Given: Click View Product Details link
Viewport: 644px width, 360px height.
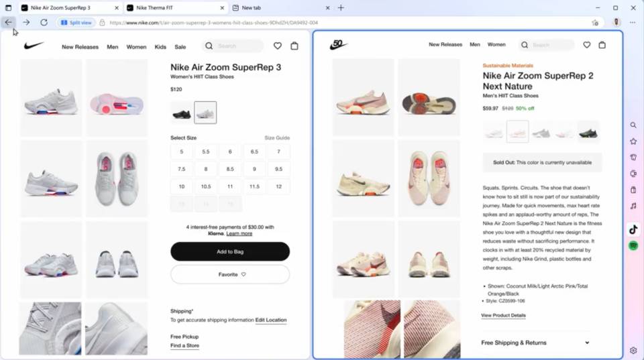Looking at the screenshot, I should (x=504, y=315).
